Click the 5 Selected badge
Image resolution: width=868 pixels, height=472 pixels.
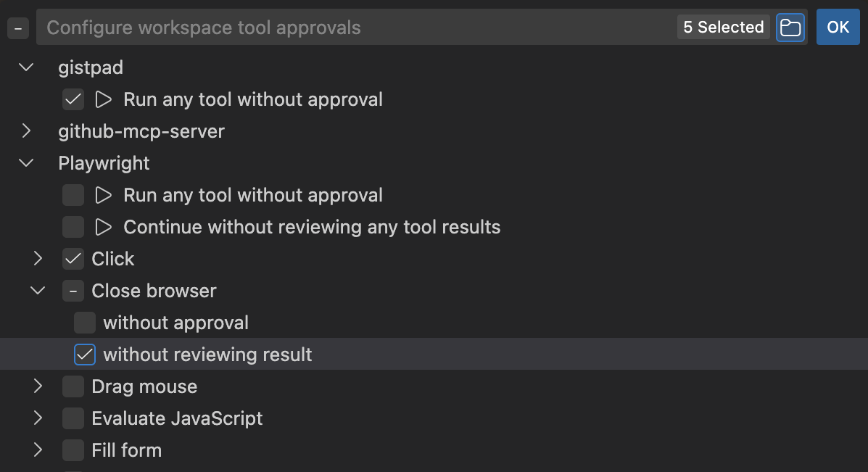tap(723, 27)
